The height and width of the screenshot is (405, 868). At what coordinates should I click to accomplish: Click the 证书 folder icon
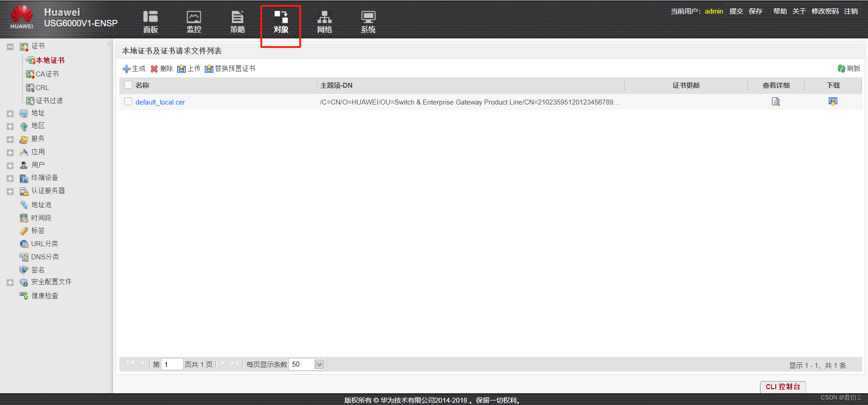click(24, 47)
